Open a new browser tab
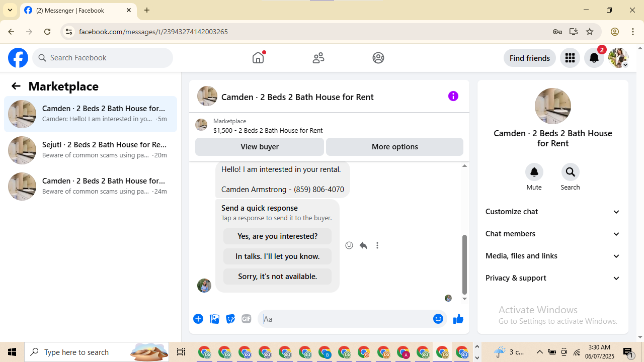The width and height of the screenshot is (644, 362). point(147,10)
